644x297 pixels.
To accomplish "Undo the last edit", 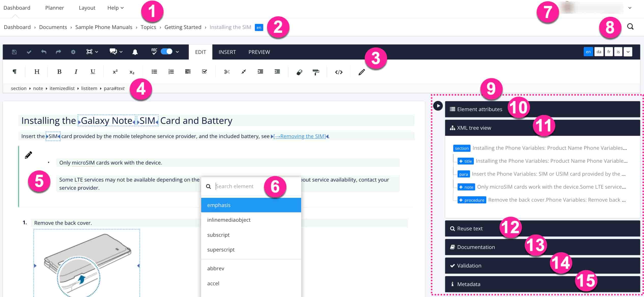I will click(x=43, y=52).
